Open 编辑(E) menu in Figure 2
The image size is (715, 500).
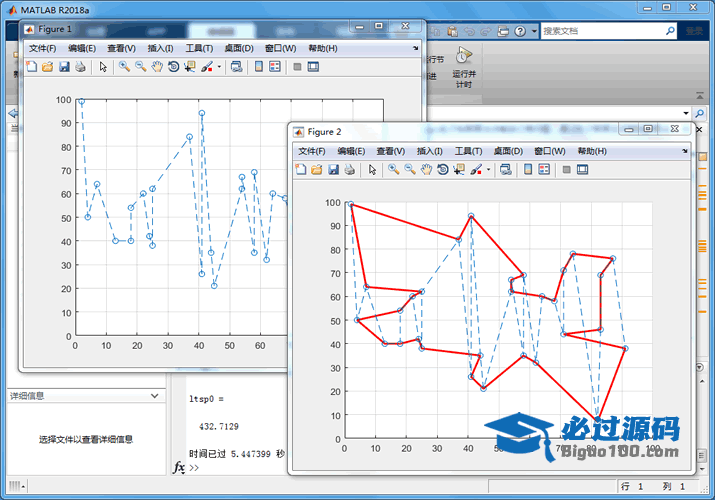click(351, 151)
